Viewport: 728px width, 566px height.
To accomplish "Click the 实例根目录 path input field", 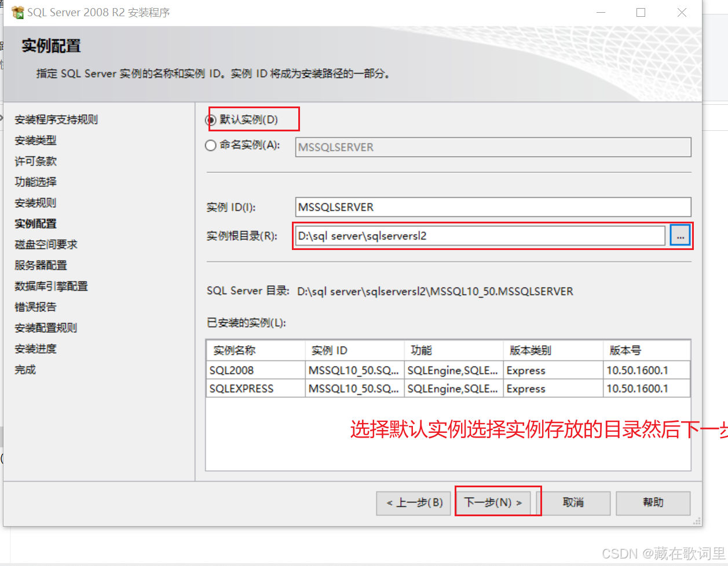I will tap(480, 236).
